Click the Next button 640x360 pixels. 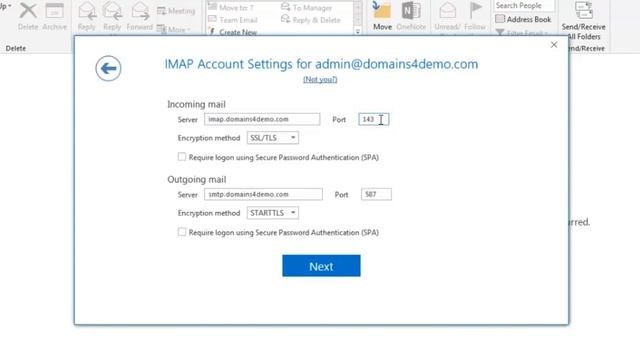click(321, 266)
